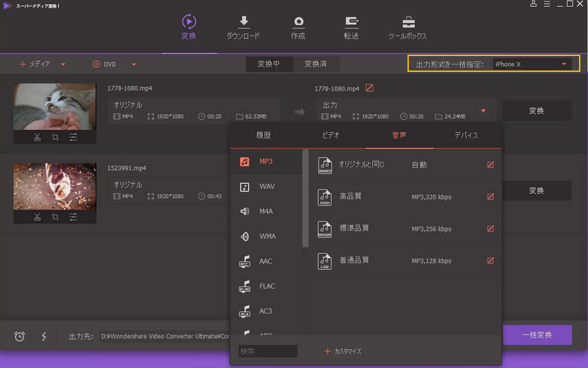Select the AAC audio format
The height and width of the screenshot is (368, 588).
point(266,261)
